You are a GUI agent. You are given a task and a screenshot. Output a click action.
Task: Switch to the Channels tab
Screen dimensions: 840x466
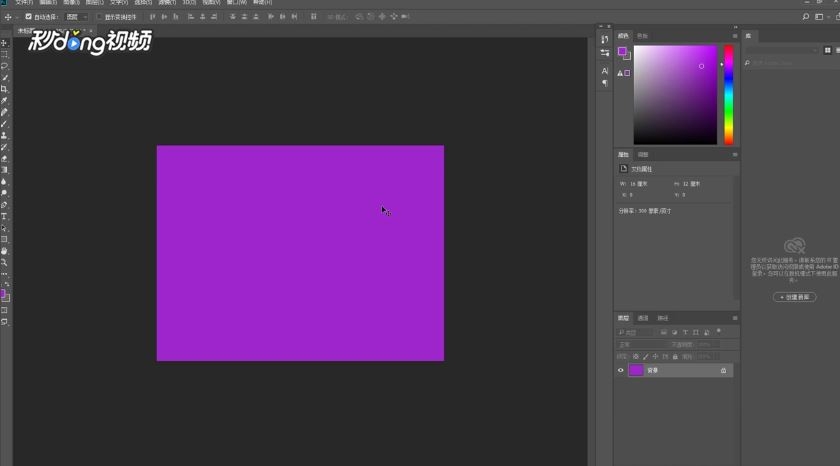(643, 318)
